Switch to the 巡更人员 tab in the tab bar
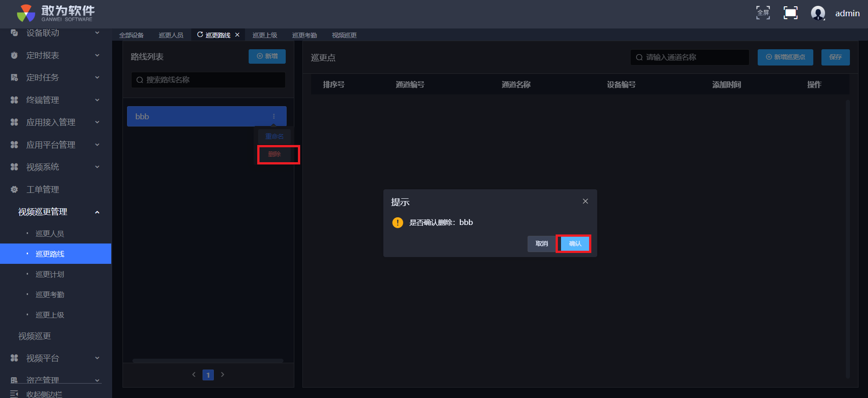The height and width of the screenshot is (398, 868). pos(171,35)
